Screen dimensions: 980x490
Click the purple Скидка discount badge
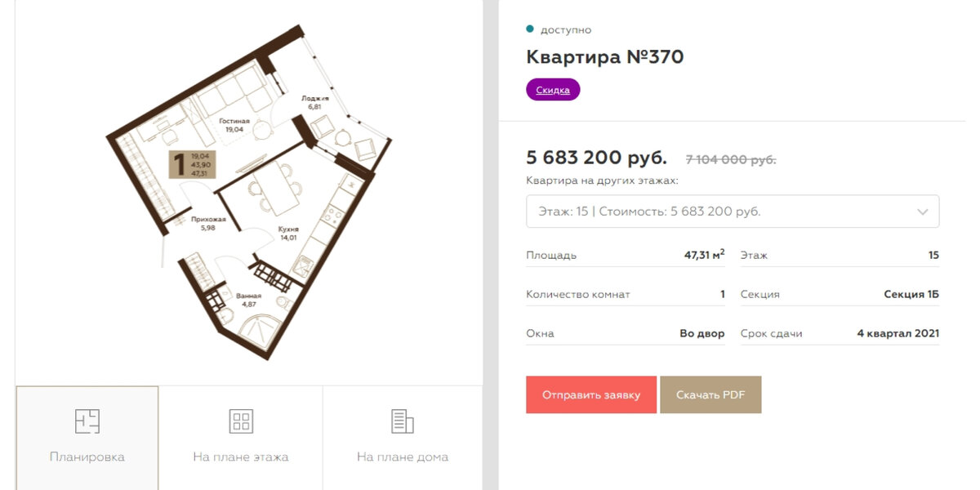pos(551,89)
